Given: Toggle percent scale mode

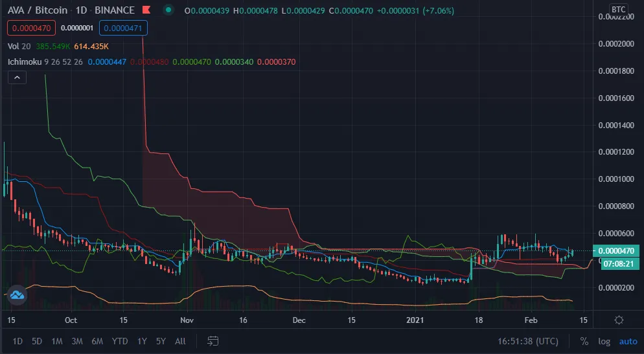Looking at the screenshot, I should (584, 341).
